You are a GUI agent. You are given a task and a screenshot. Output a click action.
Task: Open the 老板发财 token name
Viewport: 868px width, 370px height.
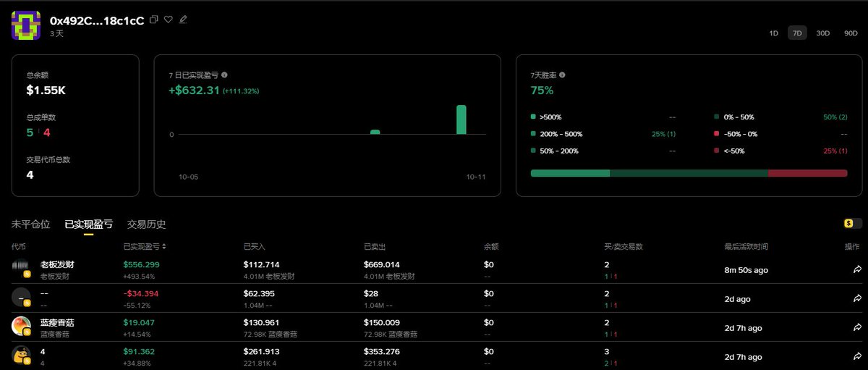pos(56,264)
